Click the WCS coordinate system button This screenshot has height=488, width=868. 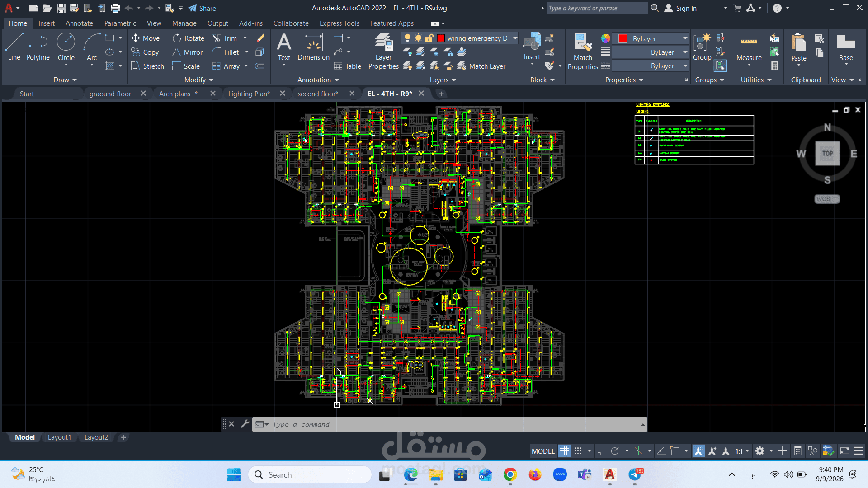pyautogui.click(x=827, y=199)
